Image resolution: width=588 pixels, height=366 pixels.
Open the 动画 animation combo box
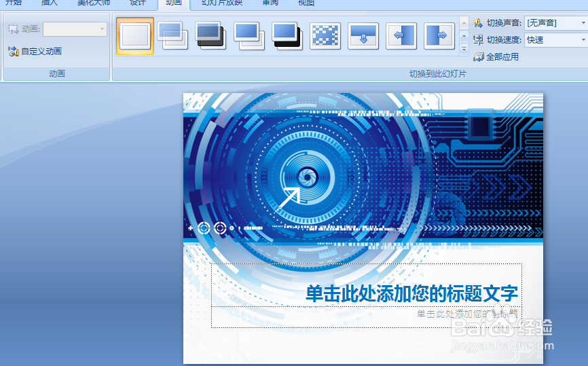[x=75, y=29]
